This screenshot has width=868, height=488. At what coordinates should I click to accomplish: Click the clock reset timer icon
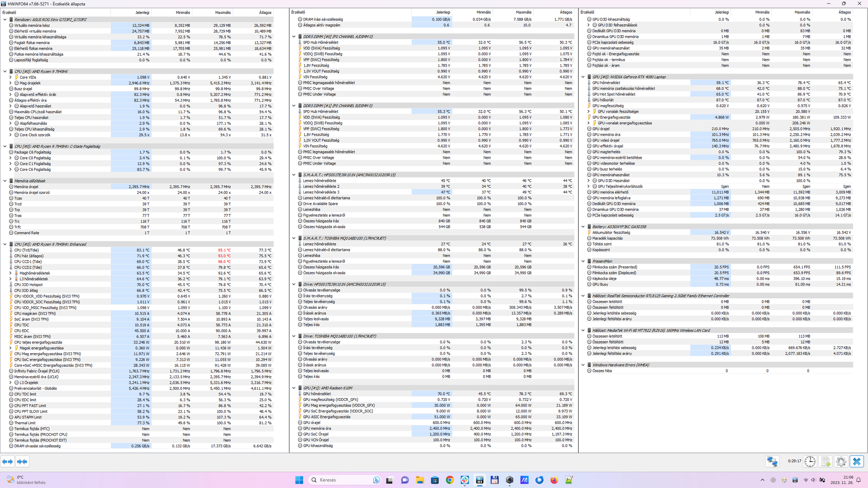[810, 462]
